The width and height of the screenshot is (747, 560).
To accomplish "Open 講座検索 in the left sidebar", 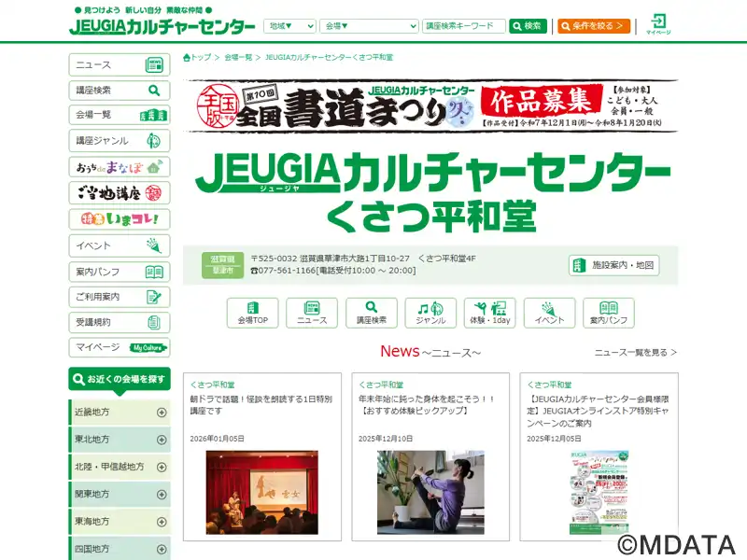I will (x=120, y=90).
